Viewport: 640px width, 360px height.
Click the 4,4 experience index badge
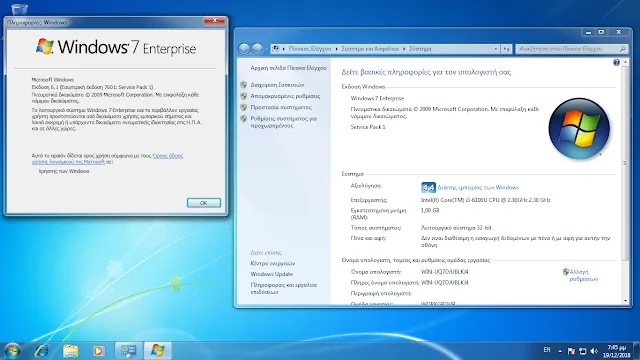point(428,187)
